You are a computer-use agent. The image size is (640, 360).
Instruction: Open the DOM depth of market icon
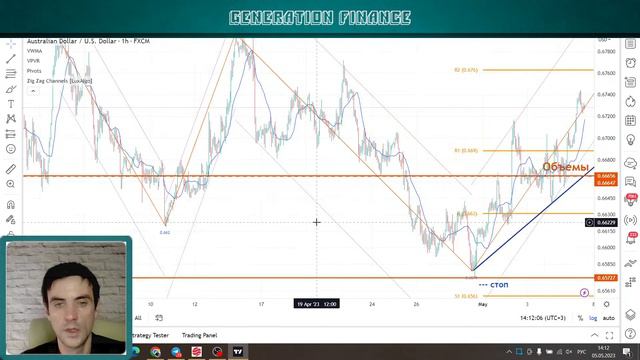630,281
